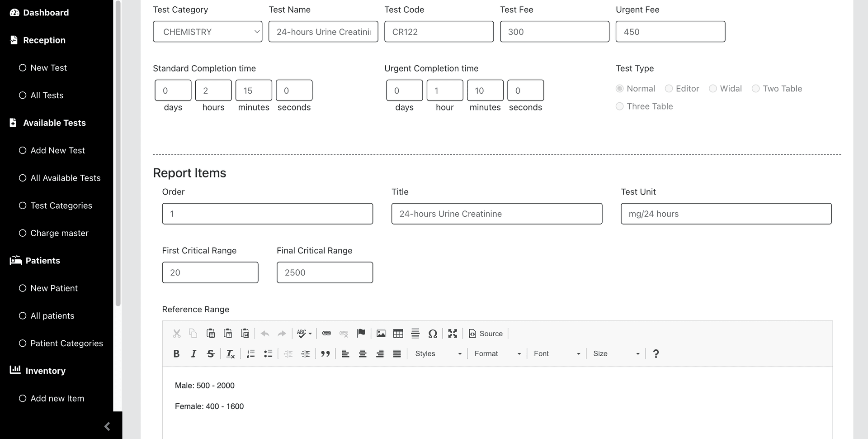Click the sidebar vertical scrollbar

(118, 154)
